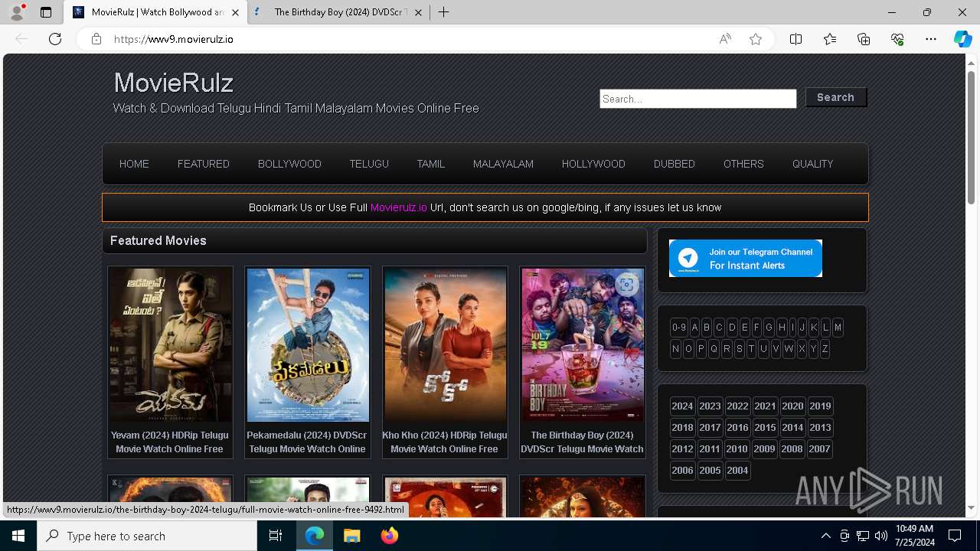Close The Birthday Boy tab

(x=419, y=12)
